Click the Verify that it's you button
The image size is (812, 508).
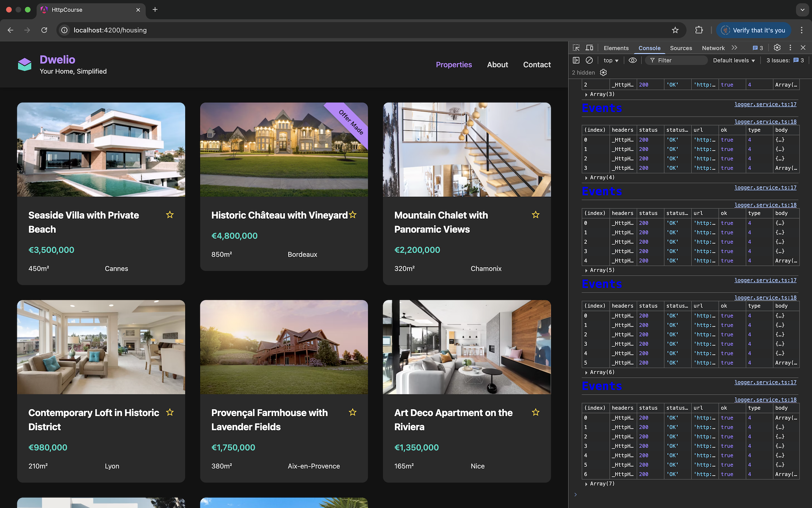tap(754, 30)
